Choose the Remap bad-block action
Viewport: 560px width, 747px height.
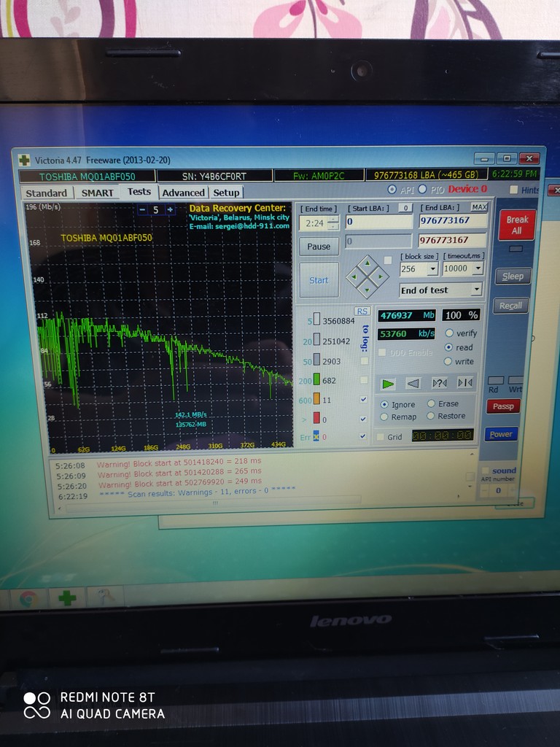pos(384,417)
